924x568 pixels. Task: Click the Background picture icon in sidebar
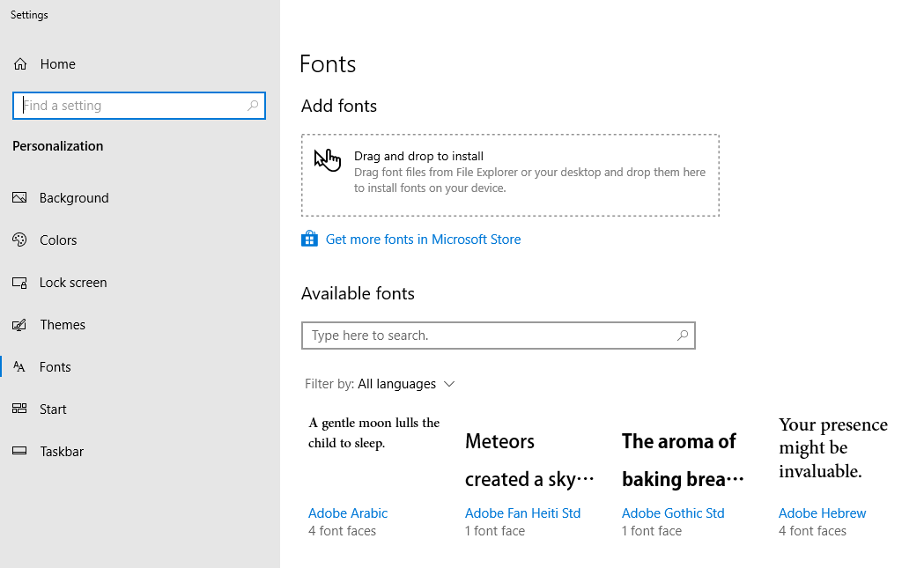[19, 197]
